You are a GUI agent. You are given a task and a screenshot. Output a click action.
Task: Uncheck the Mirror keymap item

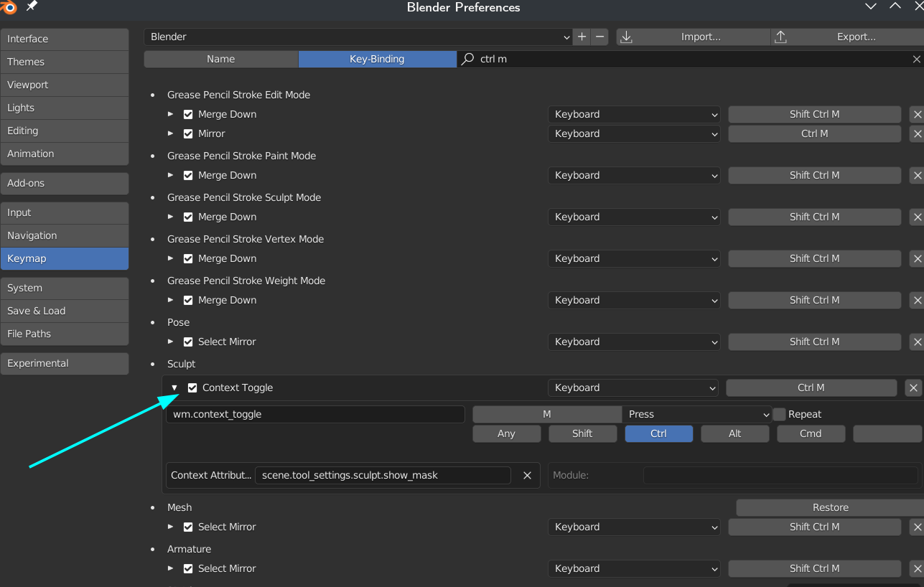[188, 133]
